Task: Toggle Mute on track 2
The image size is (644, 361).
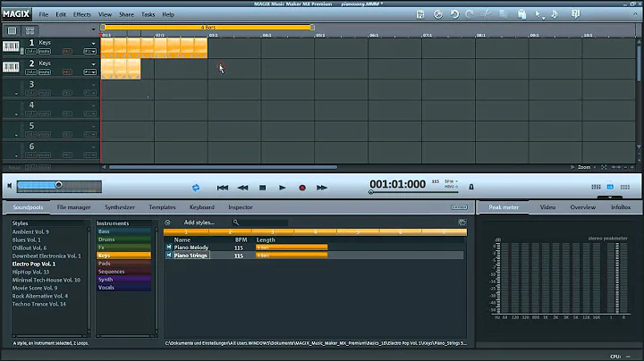Action: point(45,71)
